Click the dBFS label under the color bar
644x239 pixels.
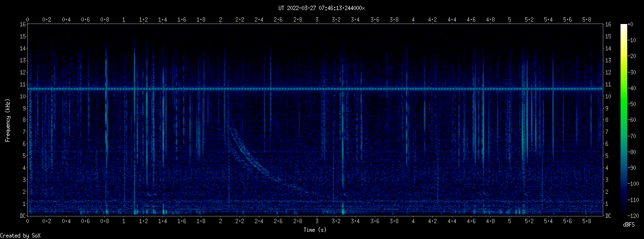[x=630, y=224]
